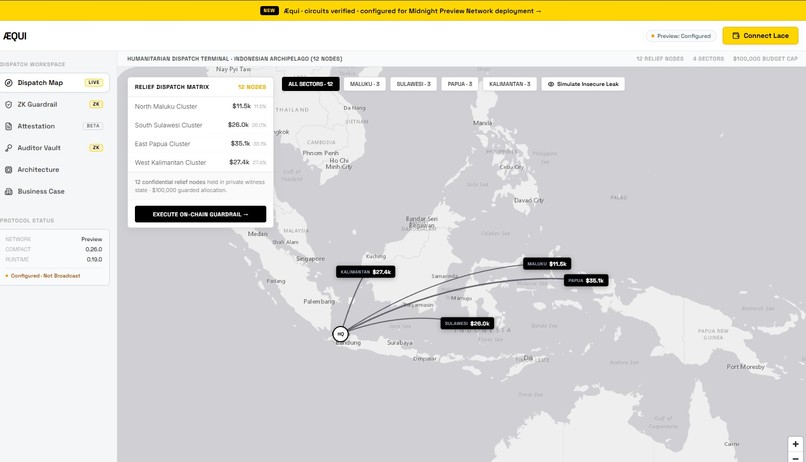Screen dimensions: 806x462
Task: Zoom in with the plus map control
Action: [795, 444]
